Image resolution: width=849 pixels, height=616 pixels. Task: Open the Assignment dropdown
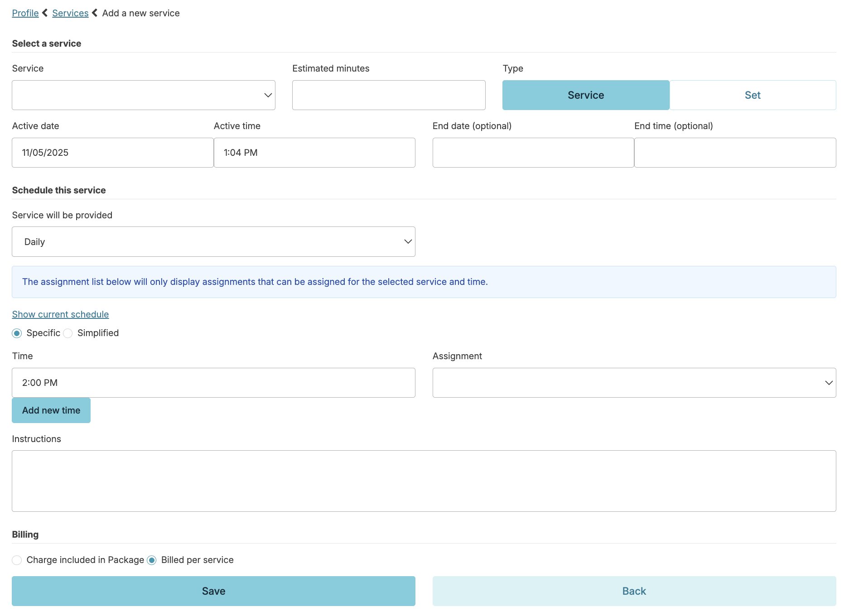634,383
